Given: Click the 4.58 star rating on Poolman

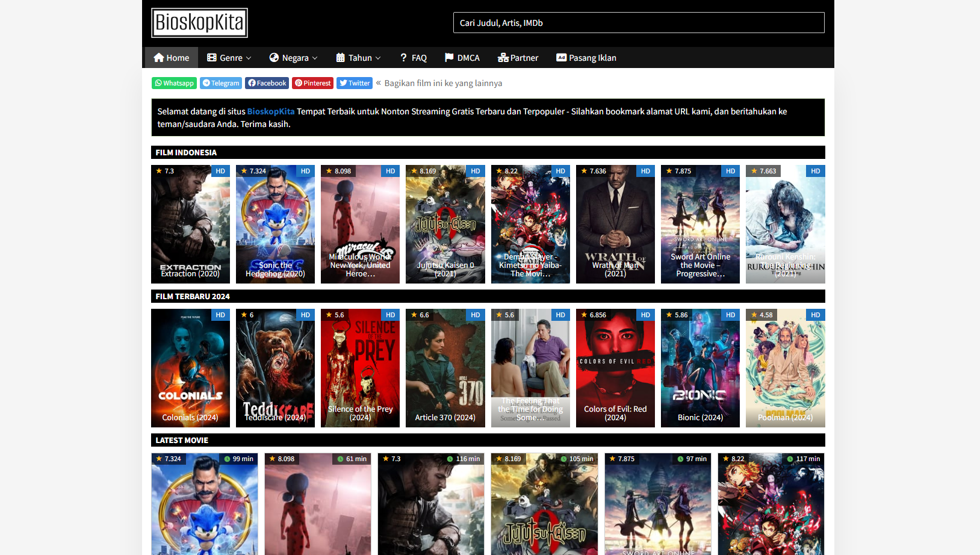Looking at the screenshot, I should pyautogui.click(x=761, y=315).
